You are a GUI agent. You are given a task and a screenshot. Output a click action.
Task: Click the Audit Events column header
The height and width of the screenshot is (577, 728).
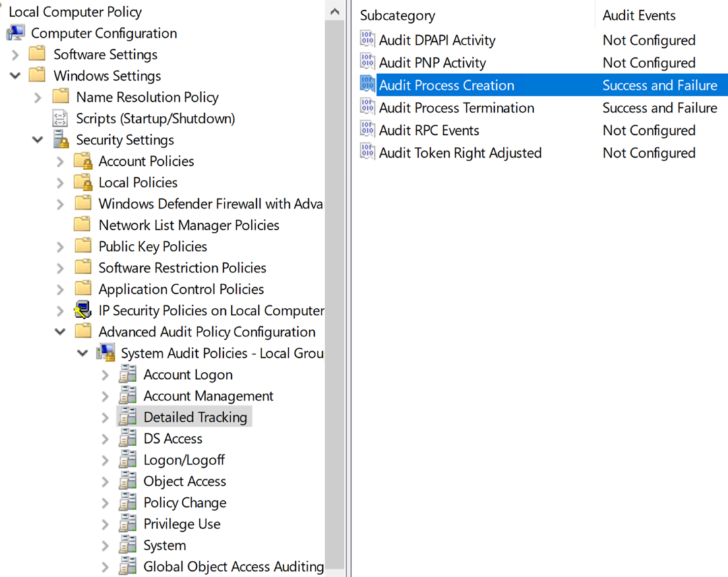coord(639,16)
